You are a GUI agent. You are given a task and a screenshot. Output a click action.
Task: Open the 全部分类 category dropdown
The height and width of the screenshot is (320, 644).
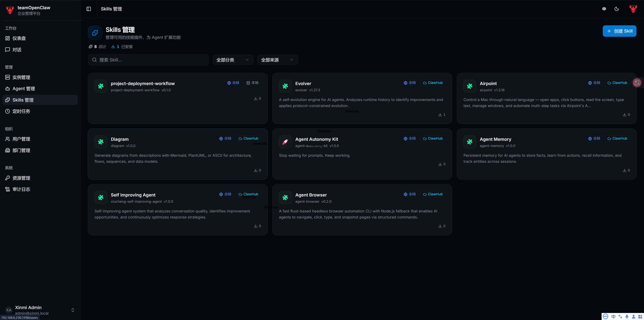(232, 60)
